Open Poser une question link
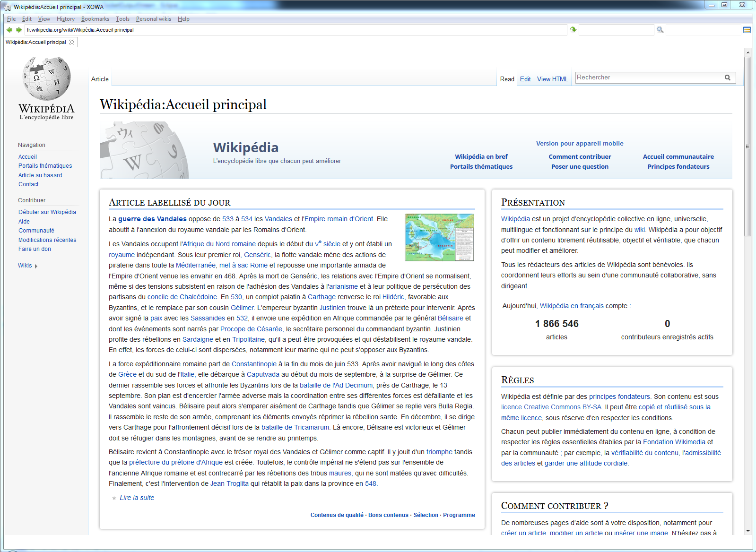Image resolution: width=756 pixels, height=552 pixels. pos(580,166)
